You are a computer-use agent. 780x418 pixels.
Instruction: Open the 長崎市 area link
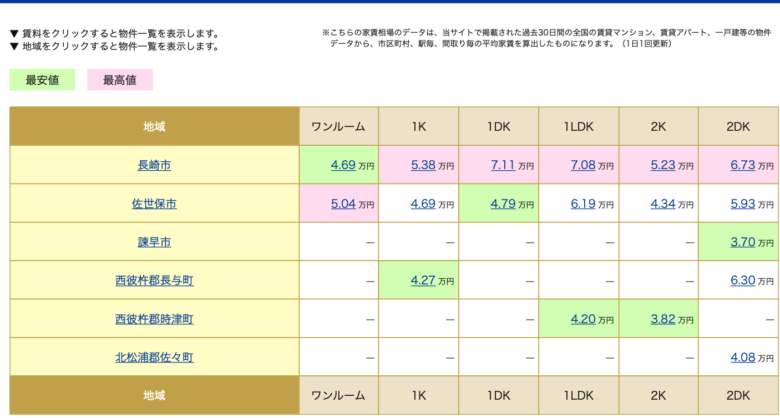point(154,165)
